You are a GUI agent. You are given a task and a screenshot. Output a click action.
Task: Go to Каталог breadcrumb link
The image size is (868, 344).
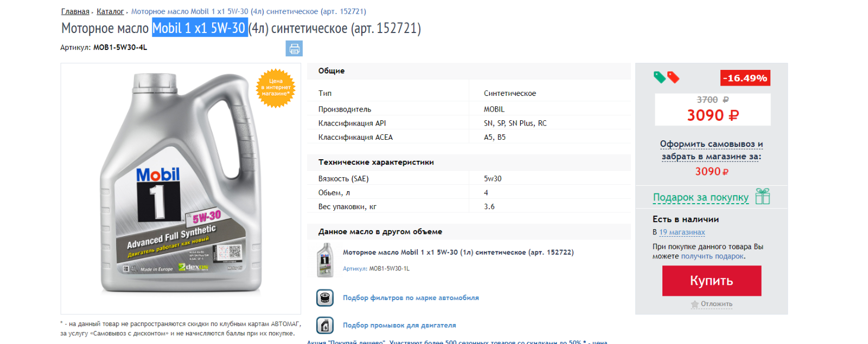click(x=110, y=11)
